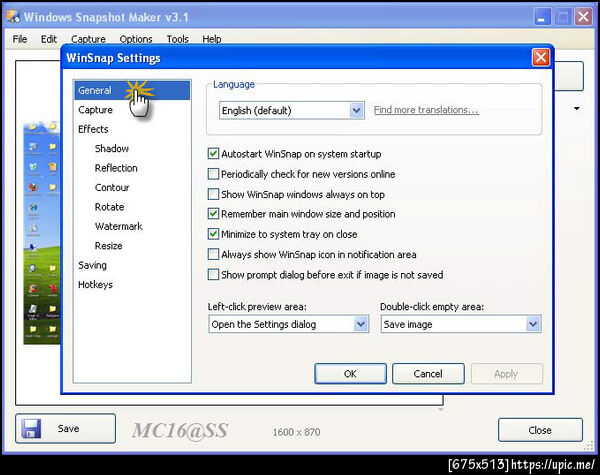The width and height of the screenshot is (600, 475).
Task: Open the File menu
Action: coord(20,39)
